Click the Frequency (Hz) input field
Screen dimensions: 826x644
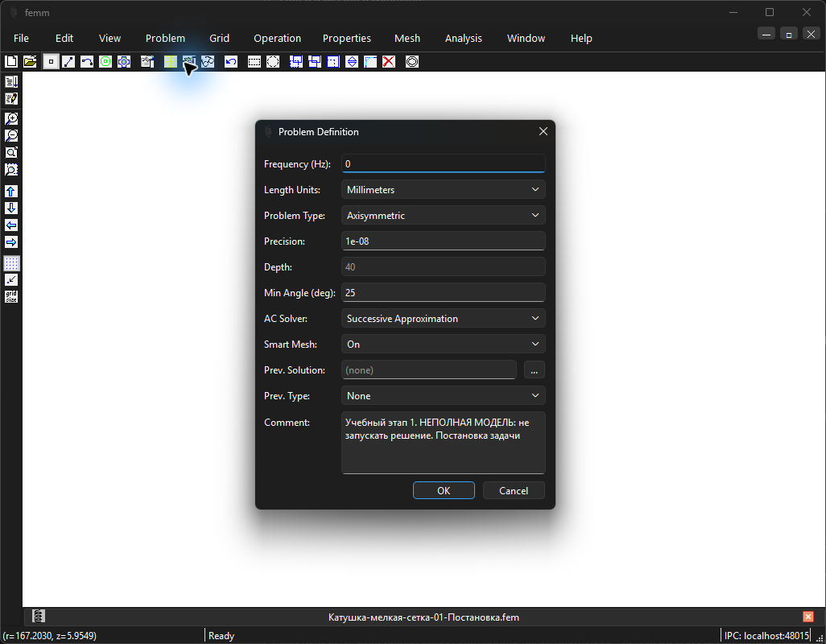pos(443,163)
